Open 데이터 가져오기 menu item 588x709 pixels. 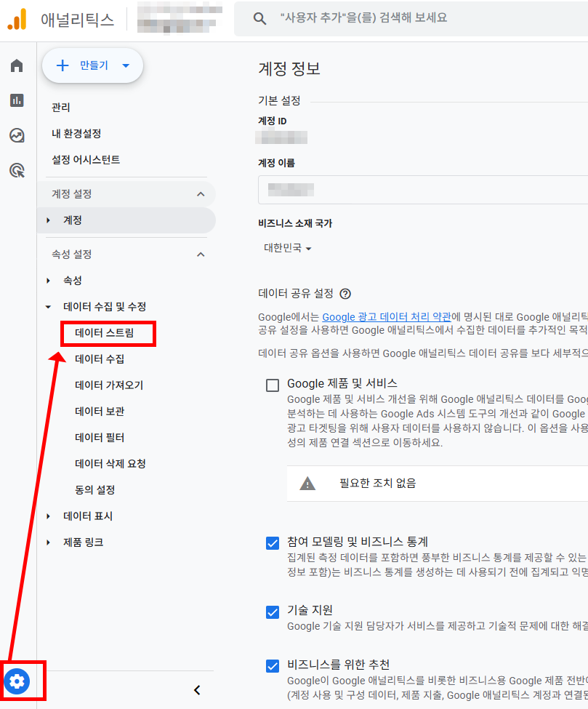[109, 385]
